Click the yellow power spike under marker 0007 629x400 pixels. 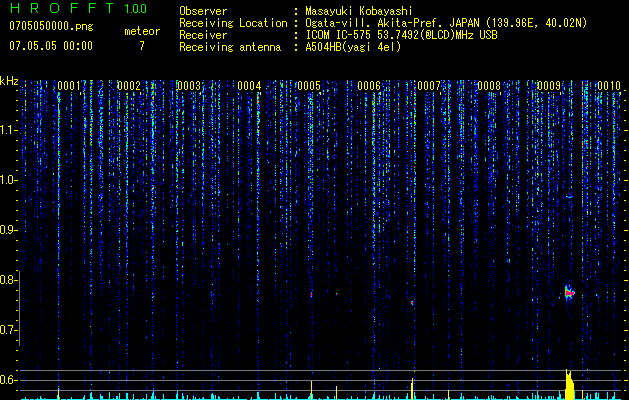click(x=412, y=389)
